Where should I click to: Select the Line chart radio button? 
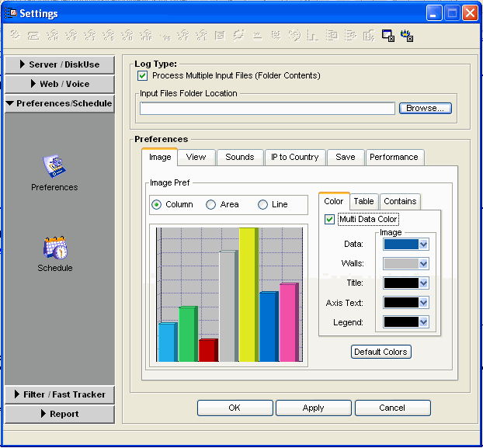[262, 205]
